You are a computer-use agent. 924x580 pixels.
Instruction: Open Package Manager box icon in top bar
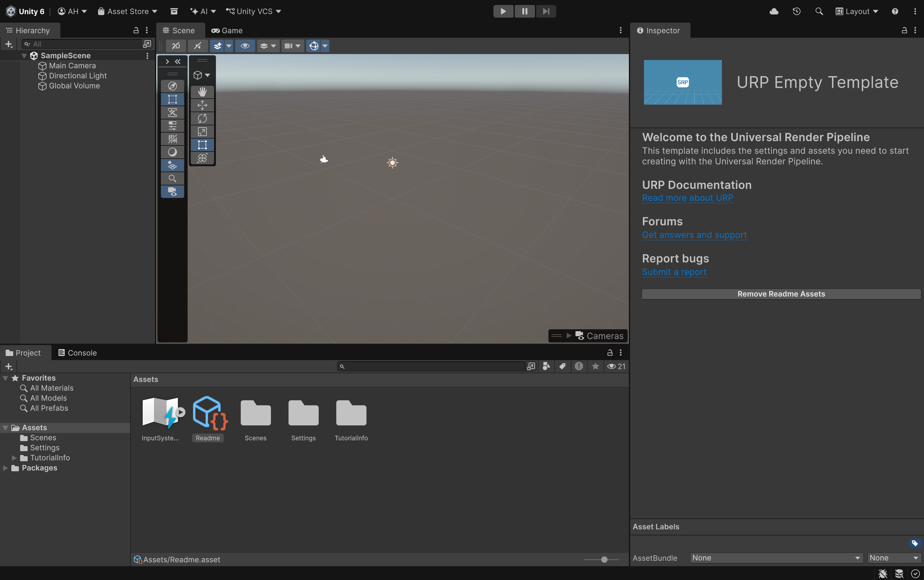point(174,12)
